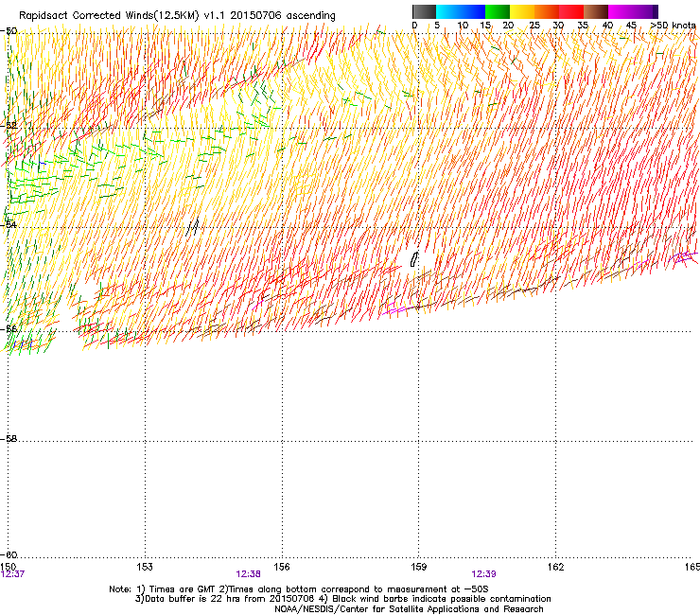Click the '10' label under the color bar
Screen dimensions: 700x615
pyautogui.click(x=463, y=26)
